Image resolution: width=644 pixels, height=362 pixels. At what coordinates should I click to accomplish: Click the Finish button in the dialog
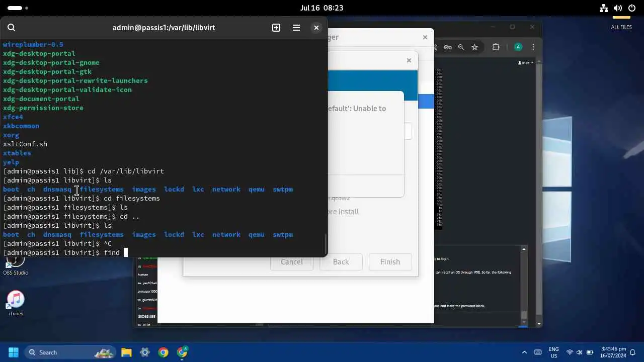[x=390, y=261]
